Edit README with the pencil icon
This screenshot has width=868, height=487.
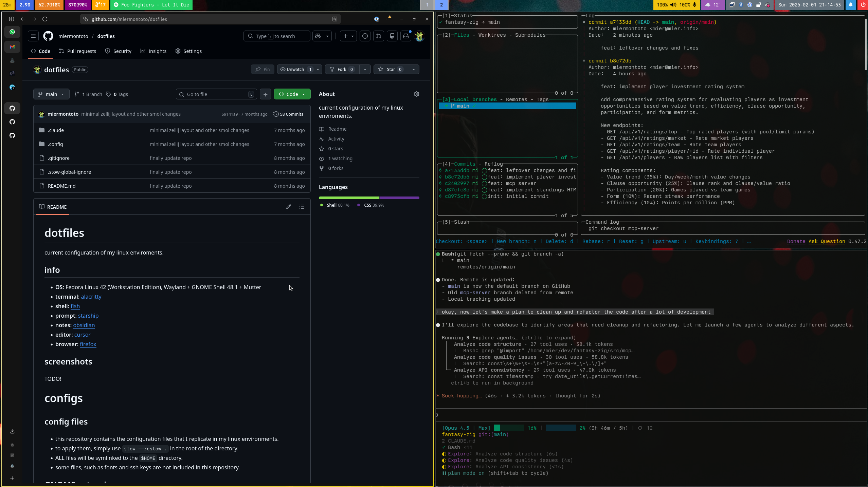[x=289, y=207]
